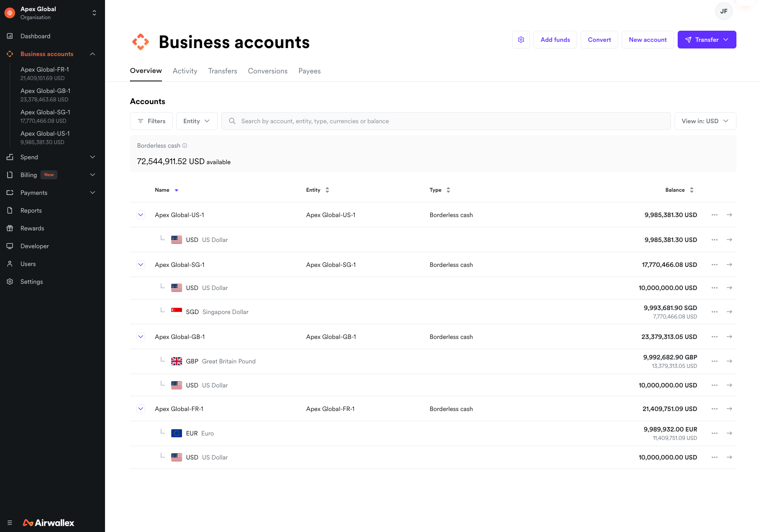Open the GBP Great Britain Pound row arrow
Image resolution: width=760 pixels, height=532 pixels.
pos(729,361)
